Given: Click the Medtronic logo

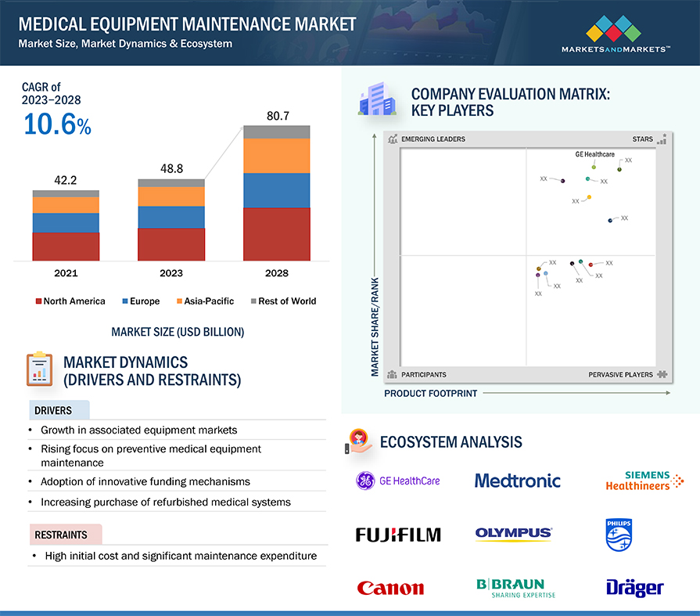Looking at the screenshot, I should [517, 481].
